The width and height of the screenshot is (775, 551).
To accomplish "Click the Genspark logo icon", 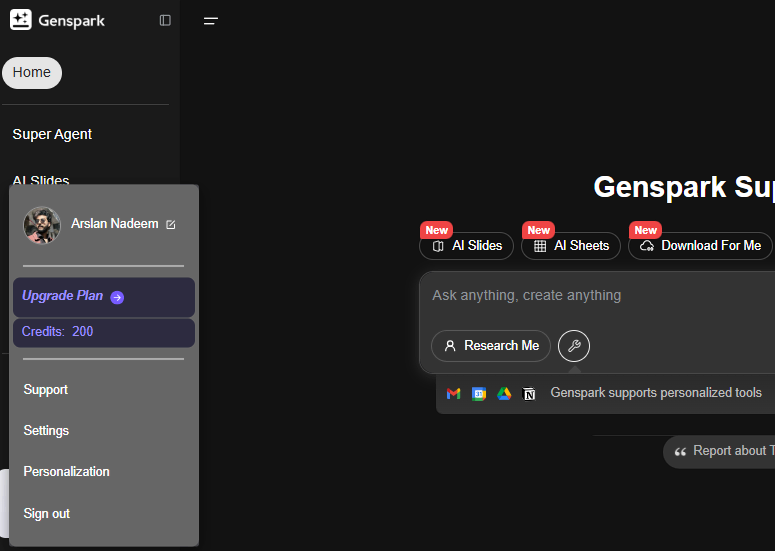I will [21, 20].
